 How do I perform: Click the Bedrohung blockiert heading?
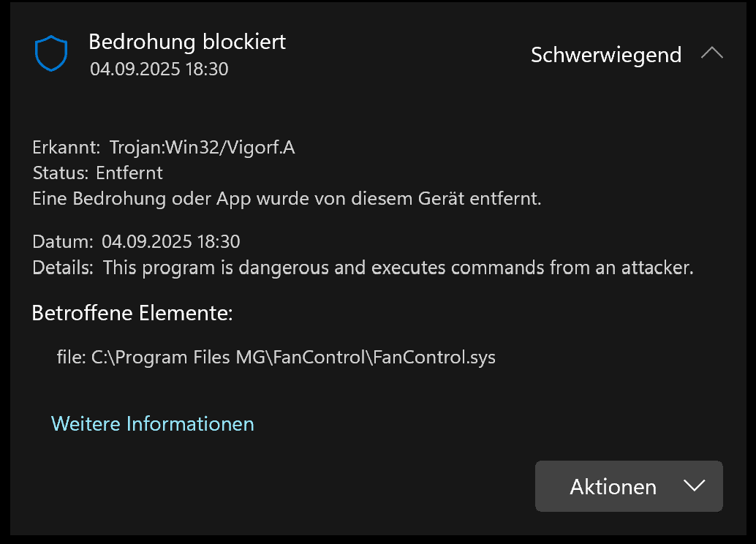[187, 42]
